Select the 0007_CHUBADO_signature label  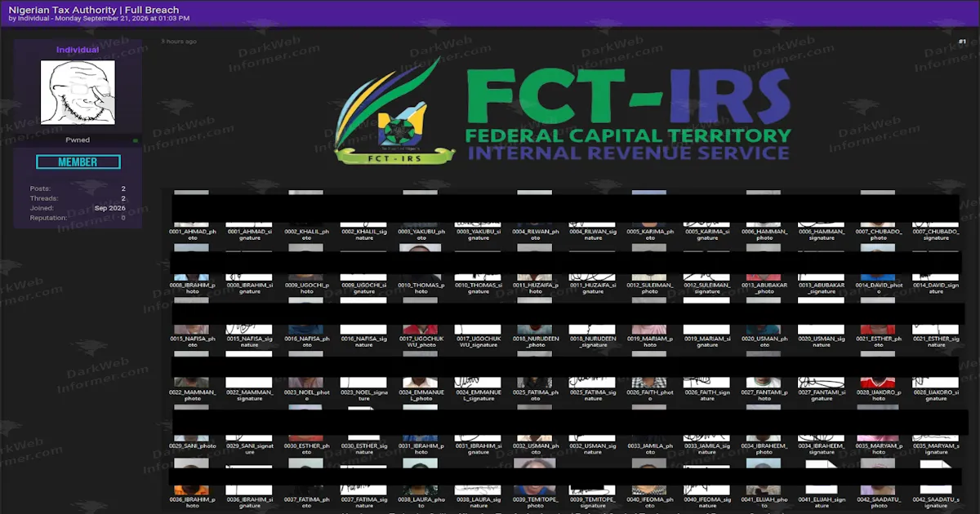pos(936,235)
